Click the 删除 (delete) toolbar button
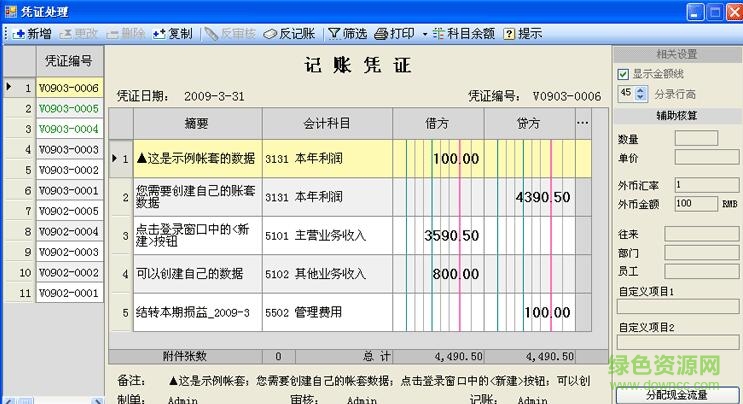The height and width of the screenshot is (404, 743). pyautogui.click(x=126, y=34)
